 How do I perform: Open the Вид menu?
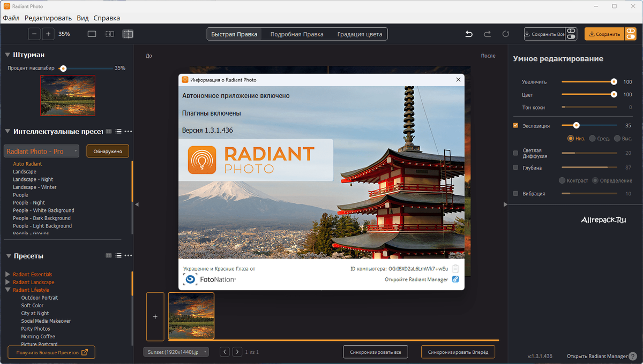pos(83,18)
